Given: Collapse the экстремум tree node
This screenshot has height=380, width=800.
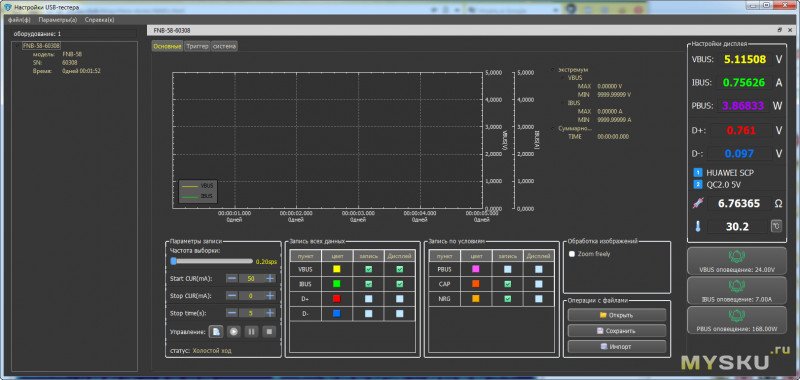Looking at the screenshot, I should tap(554, 69).
